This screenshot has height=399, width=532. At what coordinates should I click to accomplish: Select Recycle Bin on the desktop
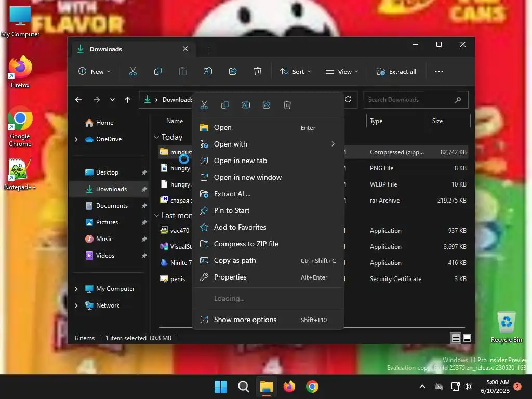(506, 327)
